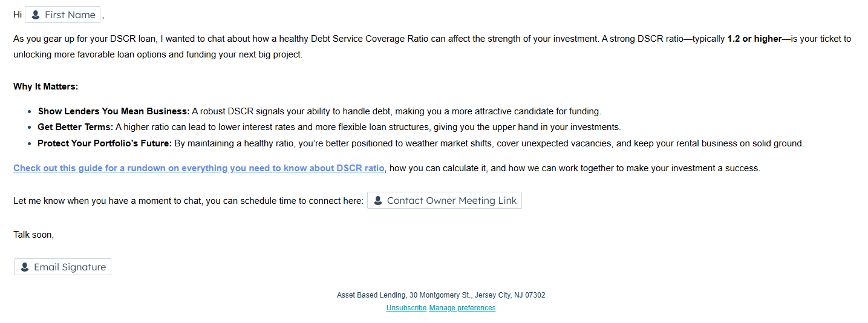Click person icon in Contact Owner Meeting Link token
Image resolution: width=868 pixels, height=323 pixels.
click(x=378, y=200)
